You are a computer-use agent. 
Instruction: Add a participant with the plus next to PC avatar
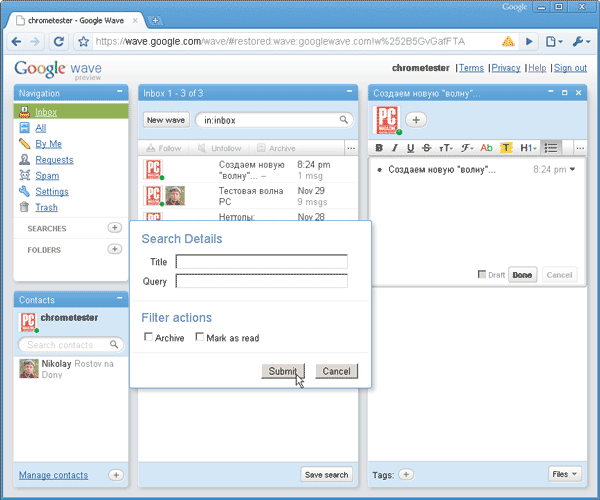click(416, 120)
